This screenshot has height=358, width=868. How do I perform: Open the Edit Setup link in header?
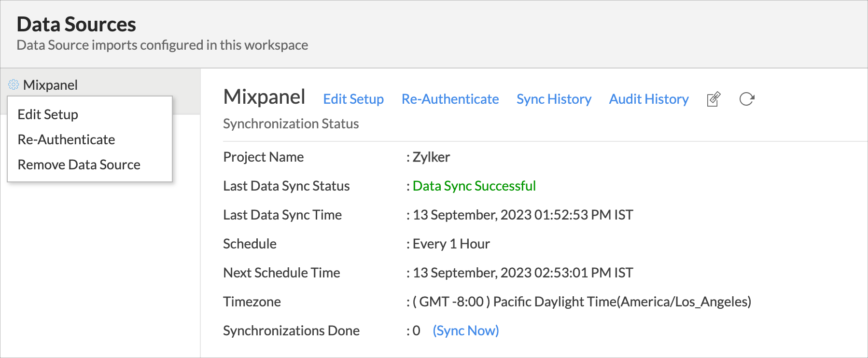point(353,99)
